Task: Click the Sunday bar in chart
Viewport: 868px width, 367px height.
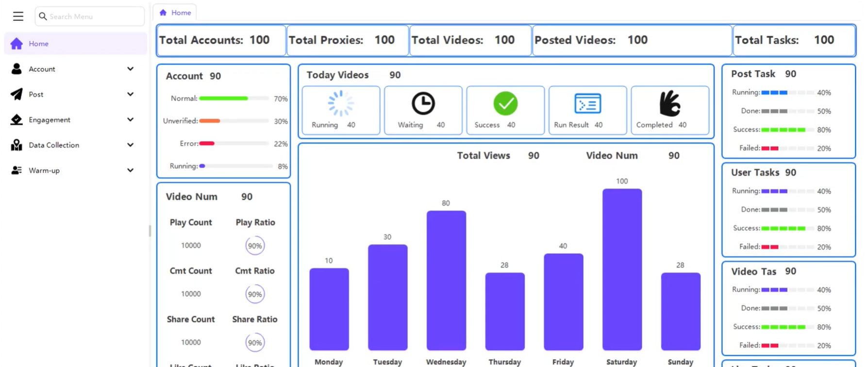Action: [x=681, y=312]
